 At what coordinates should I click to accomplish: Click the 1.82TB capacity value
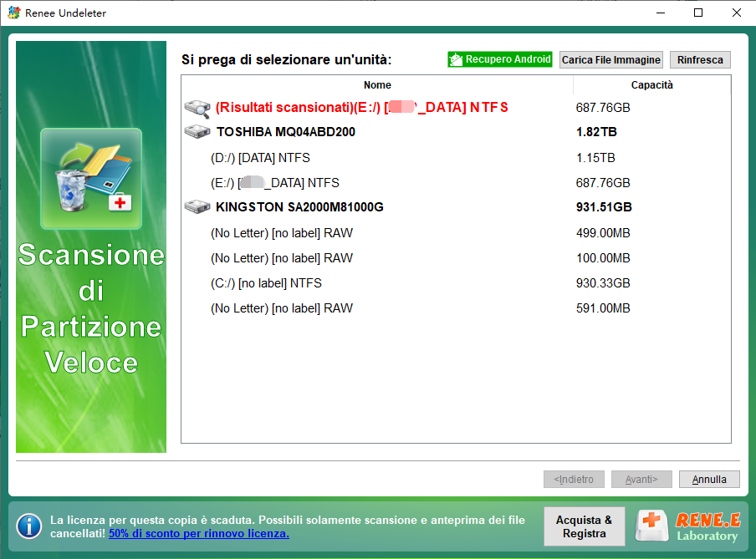coord(596,131)
